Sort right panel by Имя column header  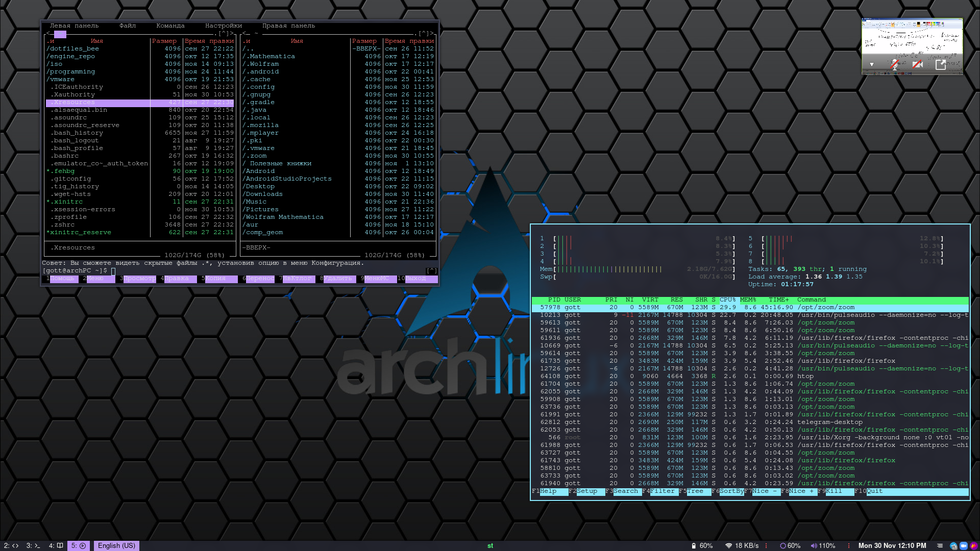297,41
